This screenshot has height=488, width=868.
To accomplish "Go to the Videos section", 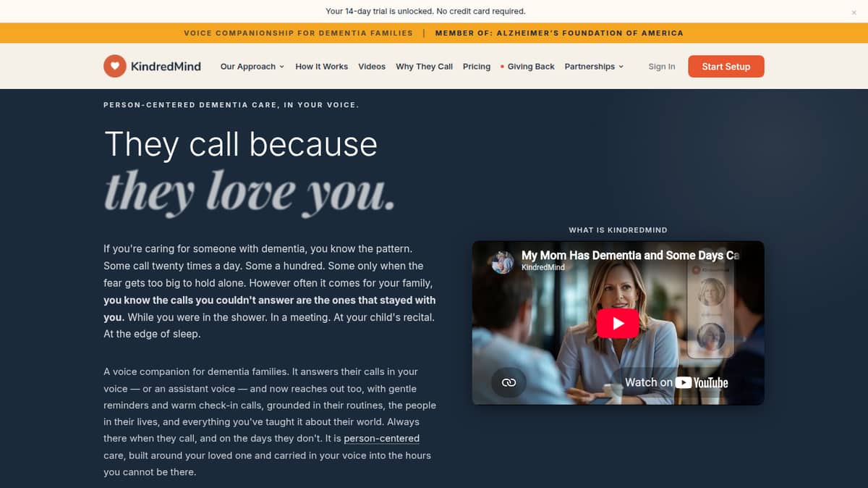I will tap(372, 67).
